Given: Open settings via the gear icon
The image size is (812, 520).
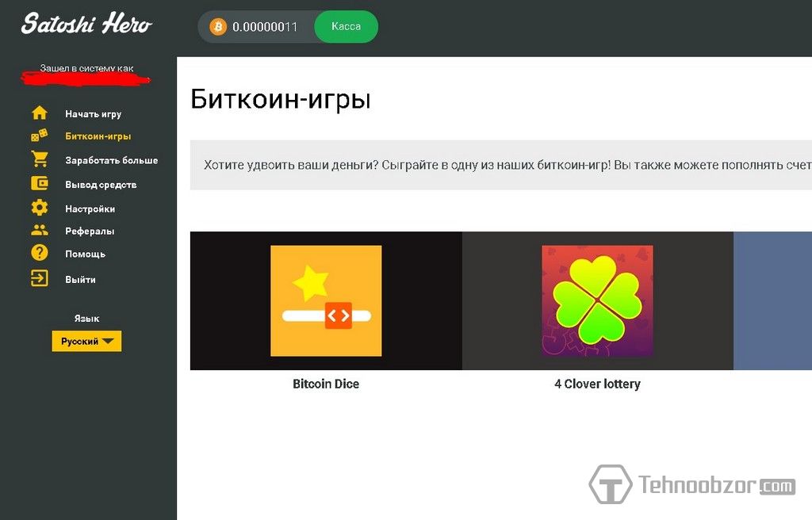Looking at the screenshot, I should pyautogui.click(x=39, y=208).
